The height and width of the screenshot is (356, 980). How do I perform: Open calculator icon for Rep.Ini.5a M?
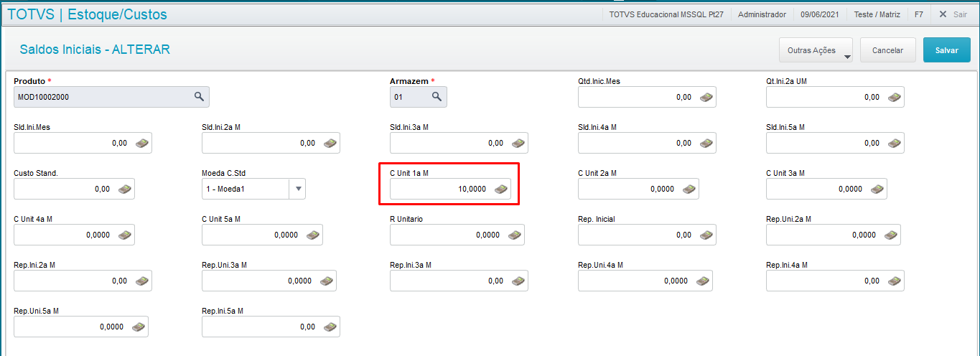(x=331, y=327)
